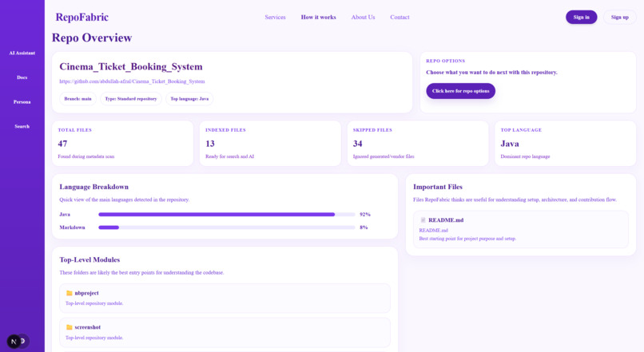Click the screenshot folder icon

point(69,327)
